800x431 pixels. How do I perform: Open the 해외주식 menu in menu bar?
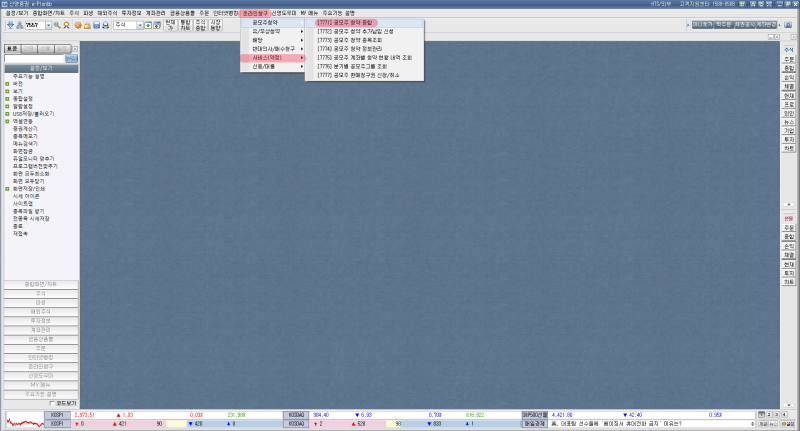(107, 13)
